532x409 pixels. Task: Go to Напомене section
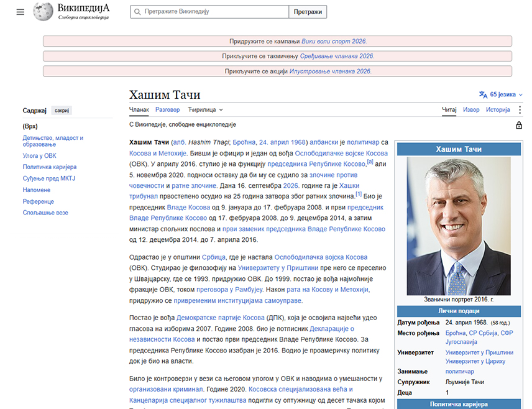click(36, 190)
